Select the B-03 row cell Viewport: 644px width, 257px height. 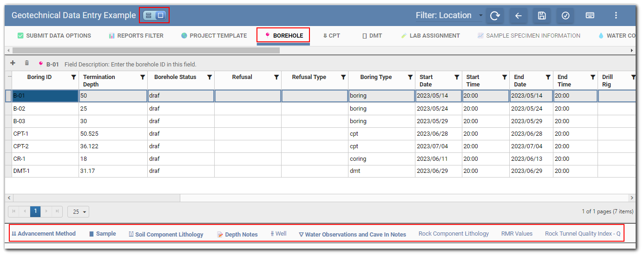click(45, 121)
